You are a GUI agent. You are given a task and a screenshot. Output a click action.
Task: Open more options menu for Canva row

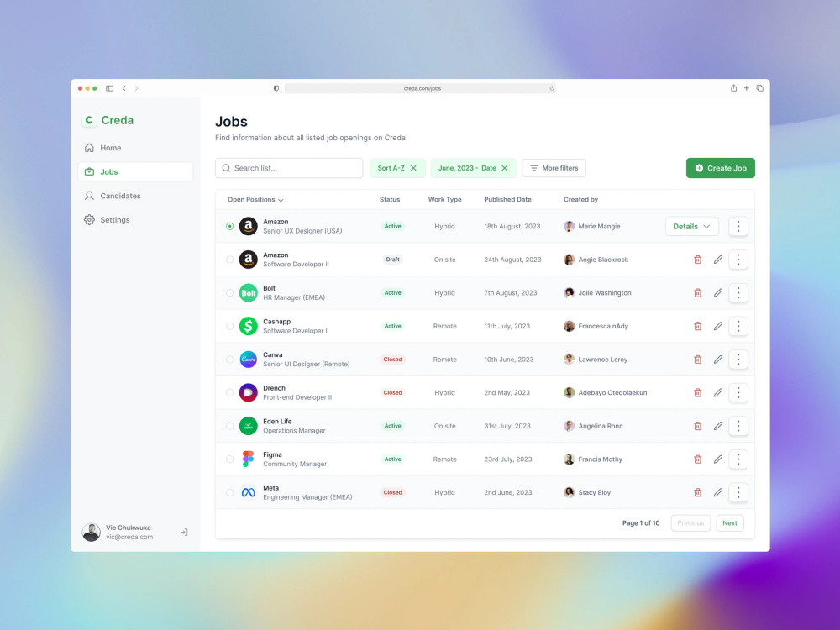[738, 360]
